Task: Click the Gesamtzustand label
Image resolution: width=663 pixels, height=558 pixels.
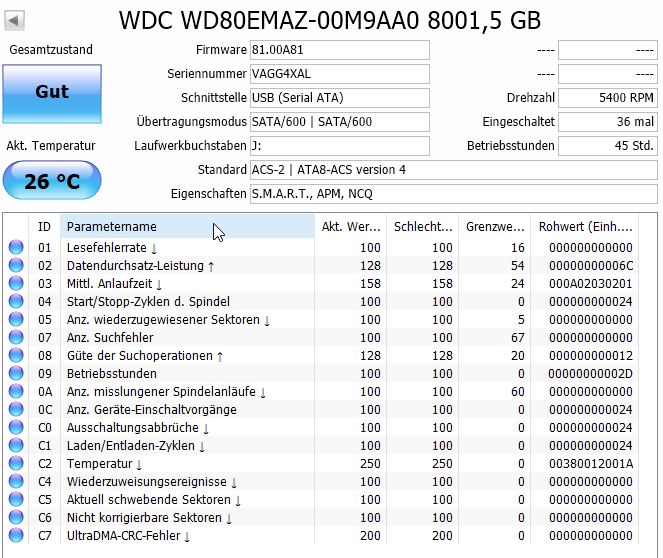Action: [x=51, y=50]
